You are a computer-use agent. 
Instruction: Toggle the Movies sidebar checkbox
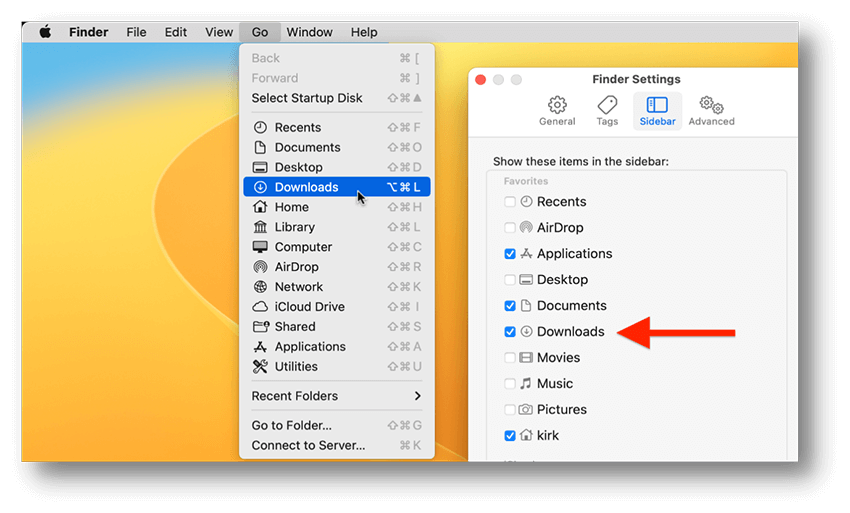click(510, 358)
